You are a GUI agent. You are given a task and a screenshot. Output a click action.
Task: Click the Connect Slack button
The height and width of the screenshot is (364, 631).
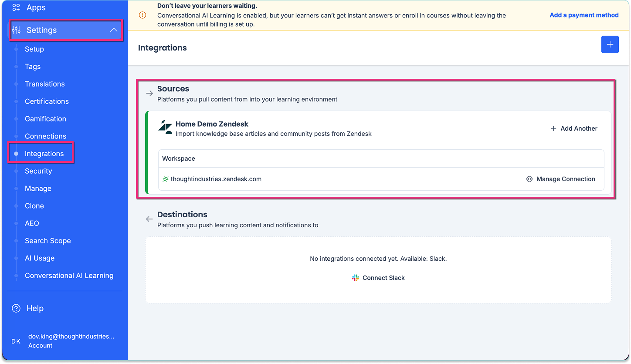(378, 278)
